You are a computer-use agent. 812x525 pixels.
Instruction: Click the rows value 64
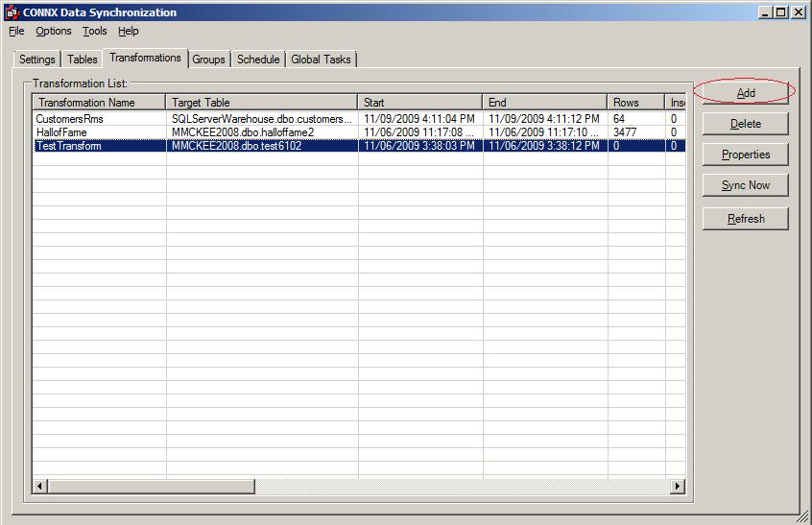(619, 119)
